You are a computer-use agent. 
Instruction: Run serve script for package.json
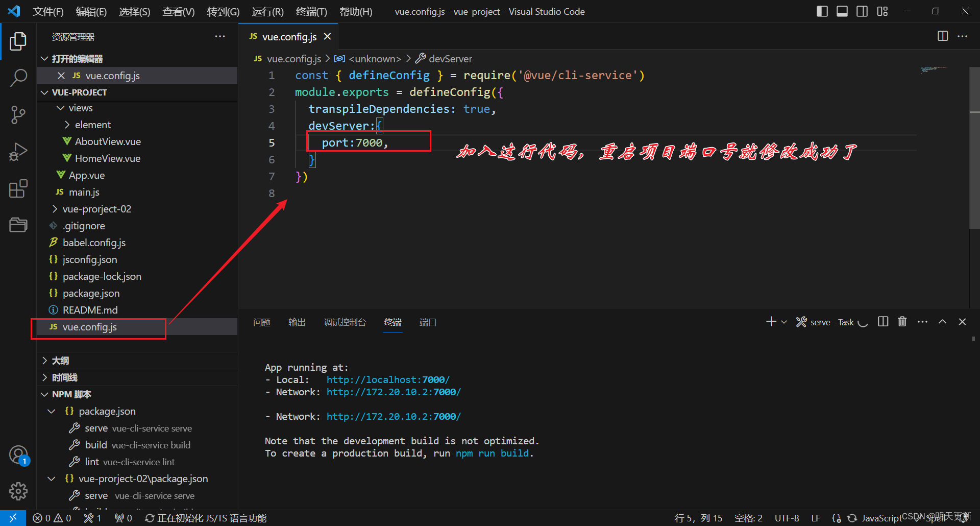pos(138,428)
